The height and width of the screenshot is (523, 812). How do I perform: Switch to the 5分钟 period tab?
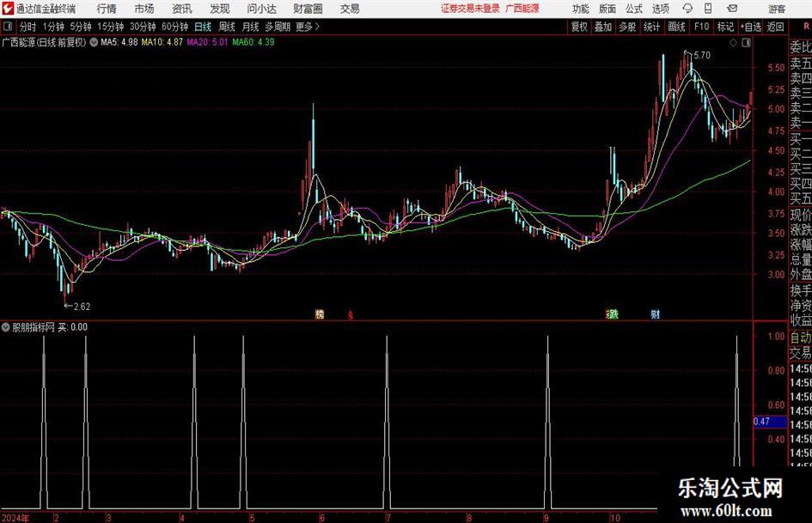click(80, 27)
